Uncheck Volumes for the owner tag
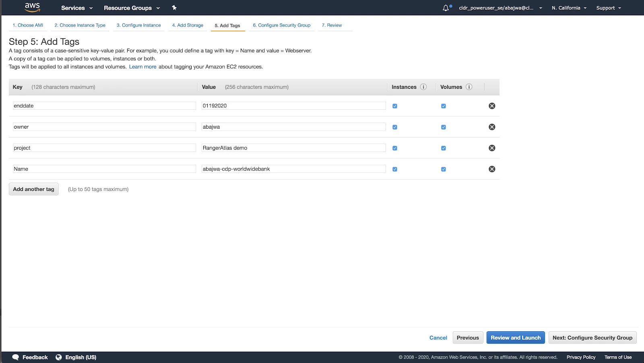 (x=444, y=127)
